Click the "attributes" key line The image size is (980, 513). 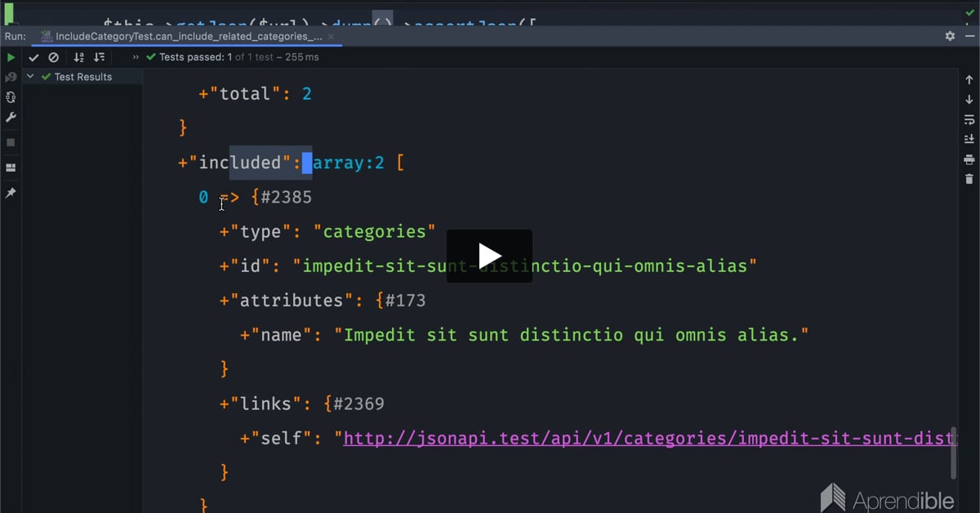click(x=323, y=300)
